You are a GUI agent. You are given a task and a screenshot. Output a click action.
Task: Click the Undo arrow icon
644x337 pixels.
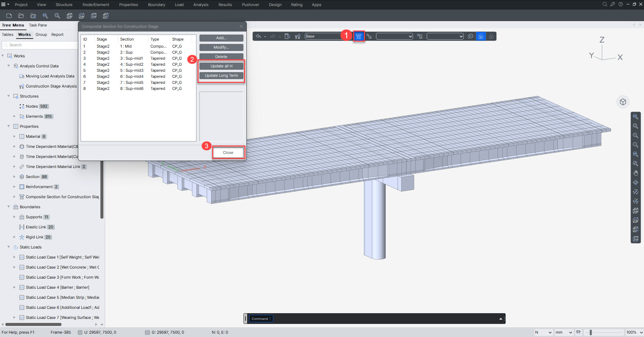[258, 36]
